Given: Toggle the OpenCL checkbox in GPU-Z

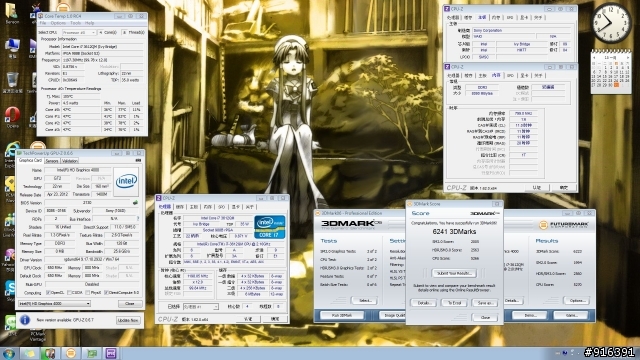Looking at the screenshot, I should pyautogui.click(x=49, y=293).
